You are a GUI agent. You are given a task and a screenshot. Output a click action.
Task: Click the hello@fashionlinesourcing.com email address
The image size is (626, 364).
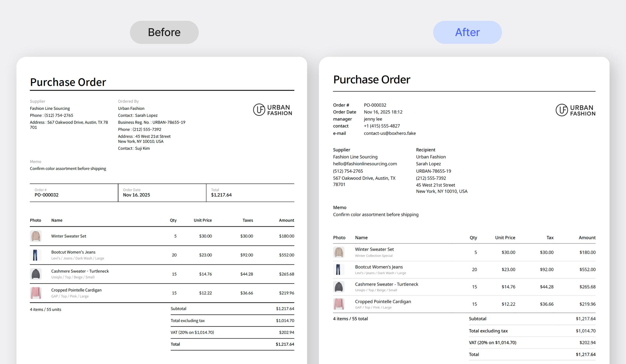pos(365,163)
